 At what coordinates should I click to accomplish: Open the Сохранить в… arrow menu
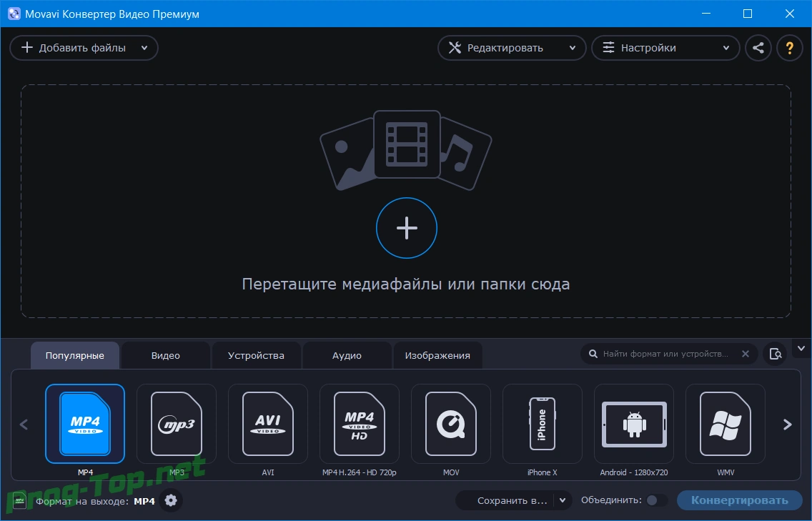pos(563,500)
